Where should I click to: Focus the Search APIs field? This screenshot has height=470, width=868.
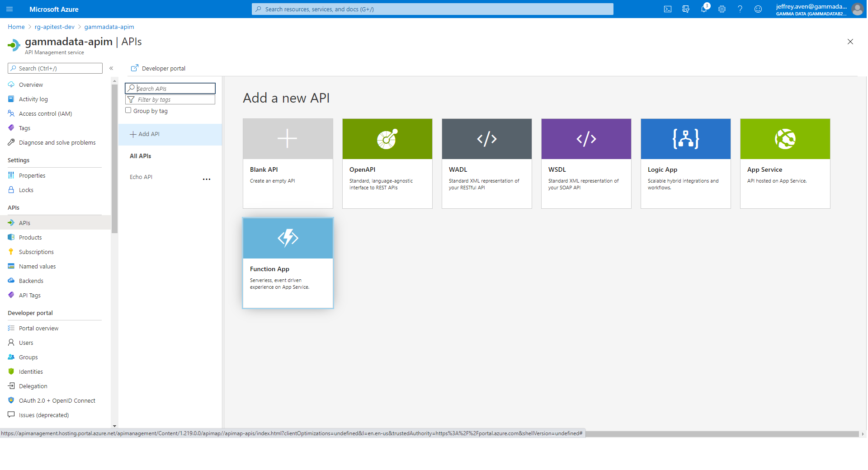coord(170,88)
